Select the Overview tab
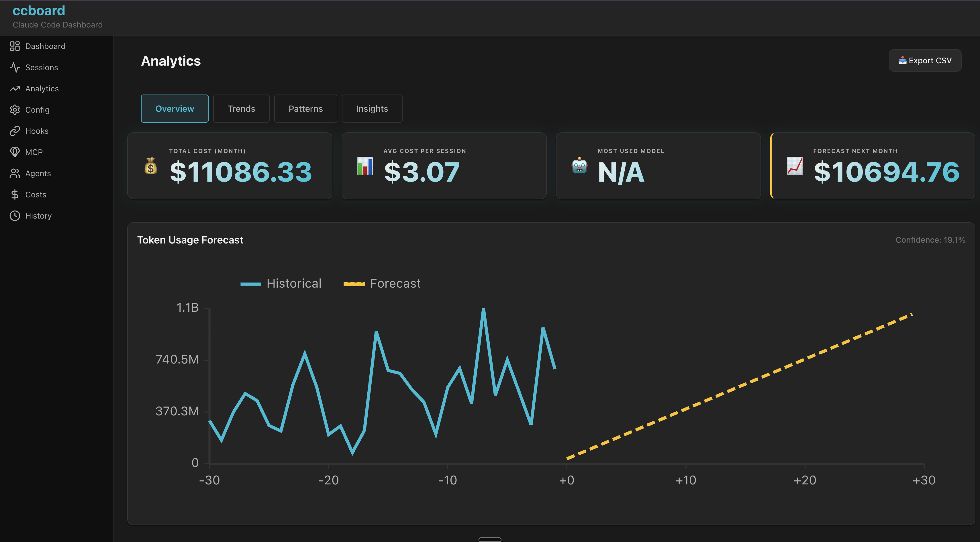Viewport: 980px width, 542px height. pyautogui.click(x=174, y=108)
